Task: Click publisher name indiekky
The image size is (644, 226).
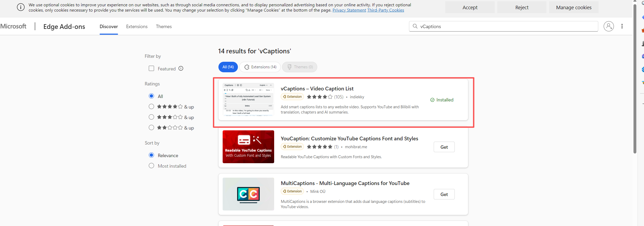Action: pyautogui.click(x=357, y=97)
